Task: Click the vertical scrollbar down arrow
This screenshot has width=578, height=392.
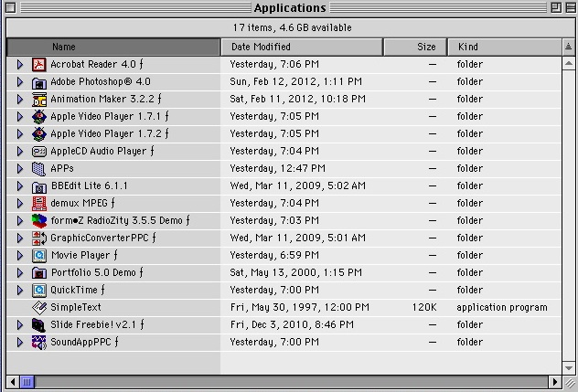Action: click(569, 367)
